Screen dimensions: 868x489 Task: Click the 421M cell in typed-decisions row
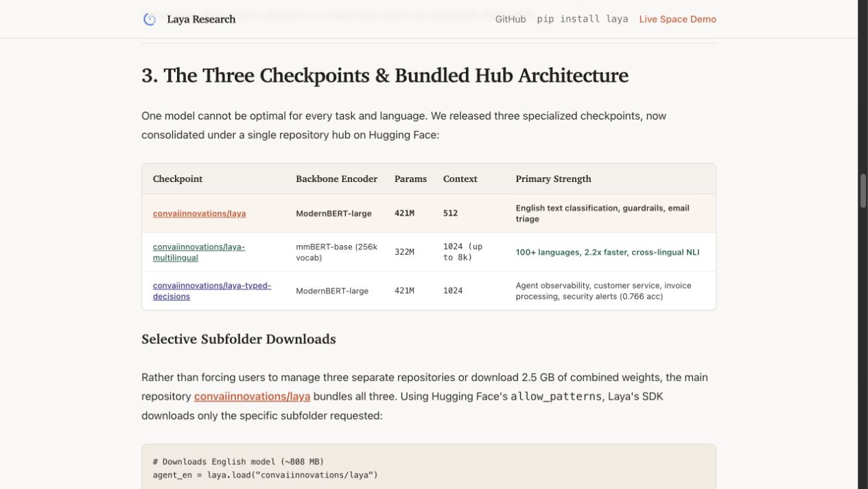(x=404, y=291)
